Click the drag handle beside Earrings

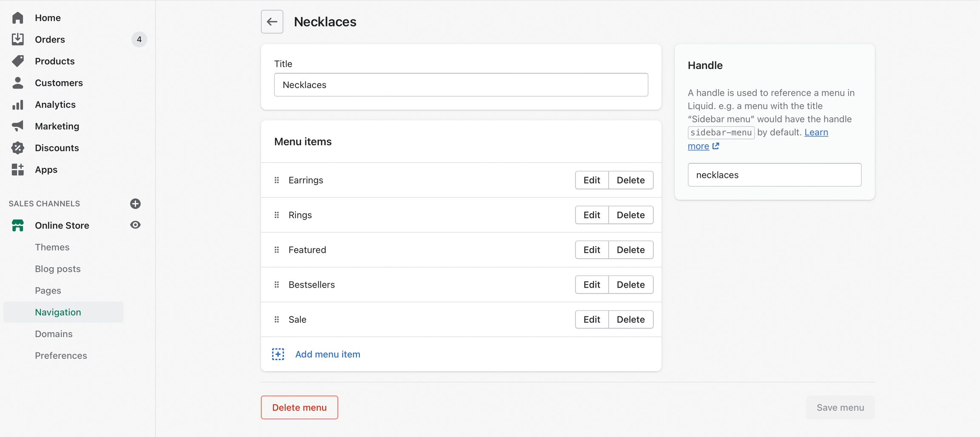pos(277,180)
